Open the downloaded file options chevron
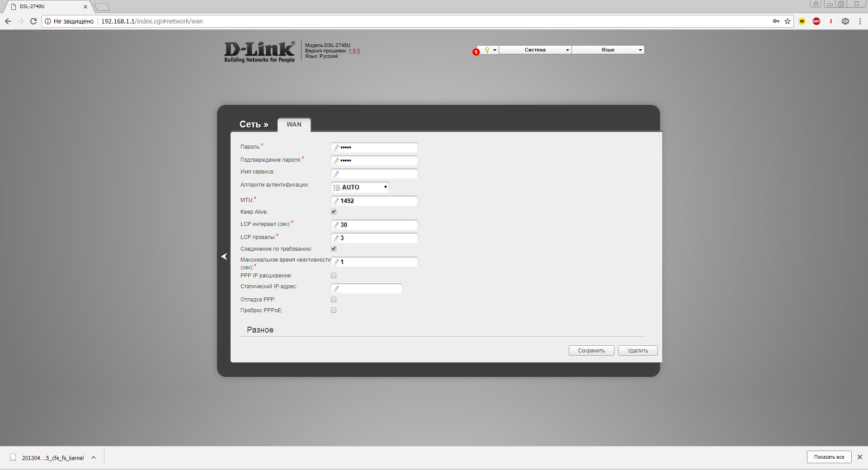Image resolution: width=868 pixels, height=470 pixels. pos(94,457)
